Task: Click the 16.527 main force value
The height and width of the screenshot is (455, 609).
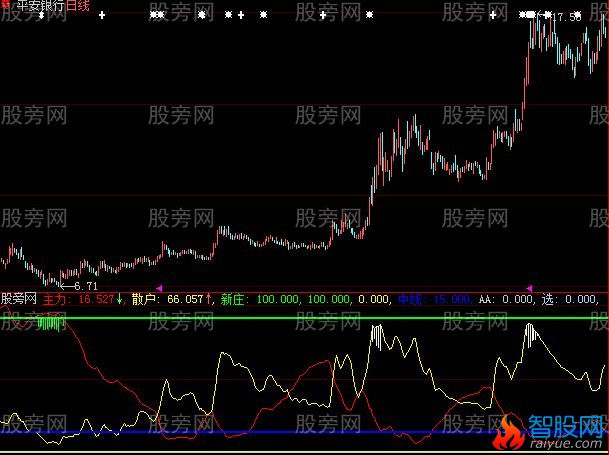Action: (x=96, y=299)
